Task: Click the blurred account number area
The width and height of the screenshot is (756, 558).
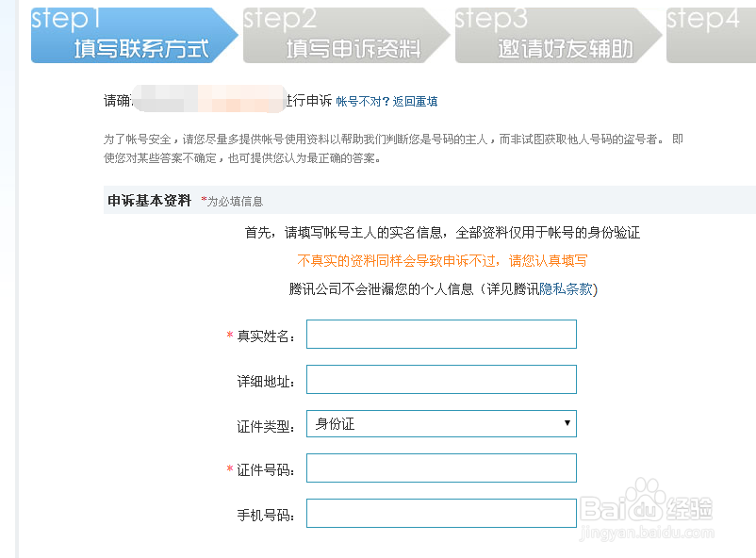Action: [x=209, y=99]
